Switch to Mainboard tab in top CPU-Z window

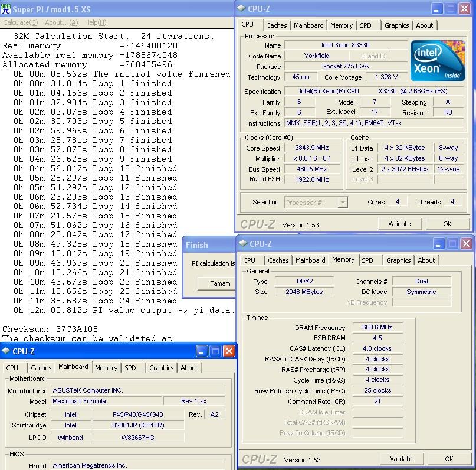click(x=308, y=25)
